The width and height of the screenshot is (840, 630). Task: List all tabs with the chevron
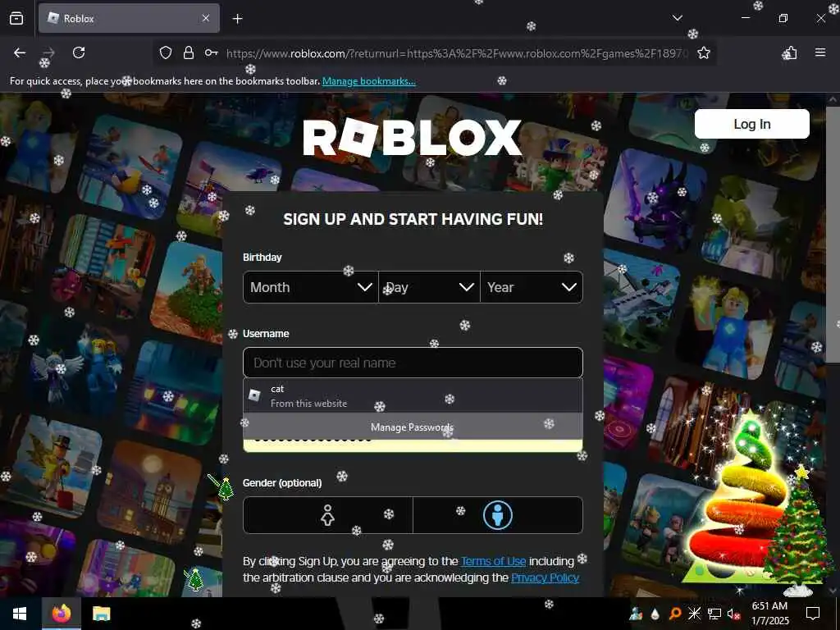[x=677, y=18]
